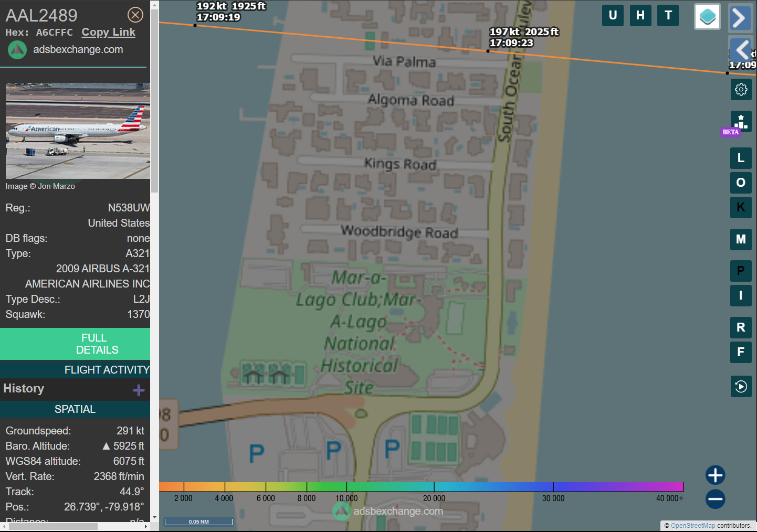Toggle the K map option button

pos(741,207)
